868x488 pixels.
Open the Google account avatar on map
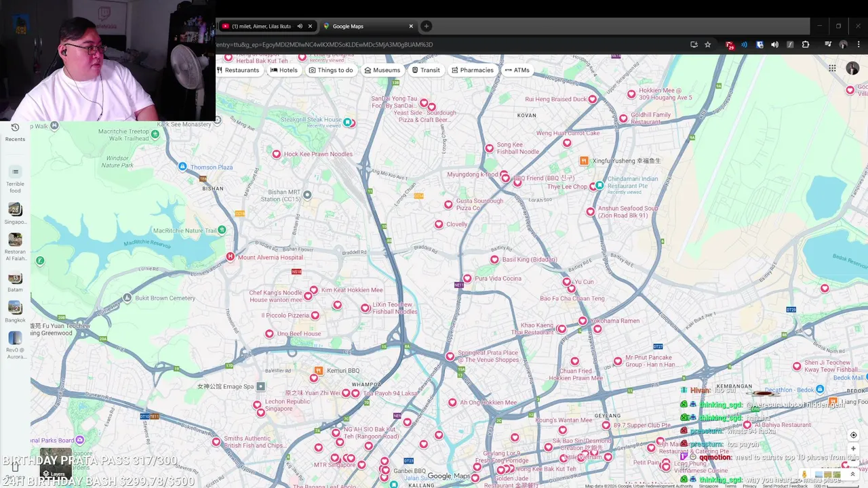852,68
